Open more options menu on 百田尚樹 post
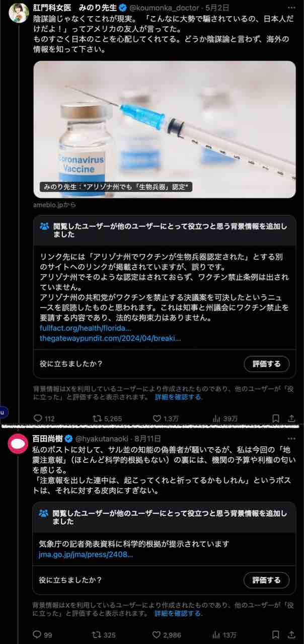This screenshot has width=304, height=644. click(291, 439)
